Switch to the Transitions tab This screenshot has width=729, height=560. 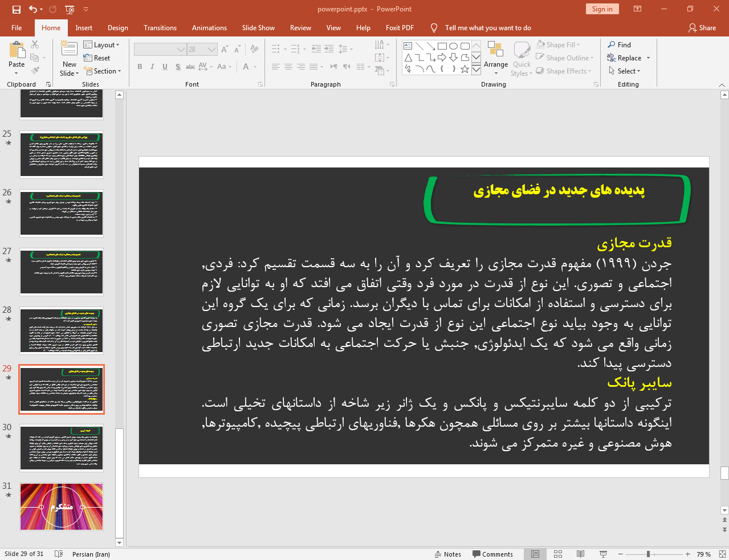[160, 27]
